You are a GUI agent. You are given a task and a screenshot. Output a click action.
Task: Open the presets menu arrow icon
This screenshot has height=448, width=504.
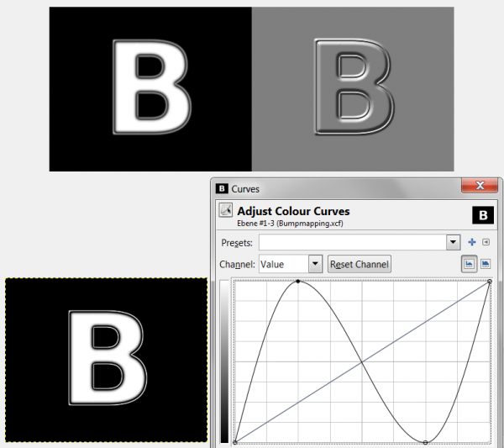tap(486, 242)
